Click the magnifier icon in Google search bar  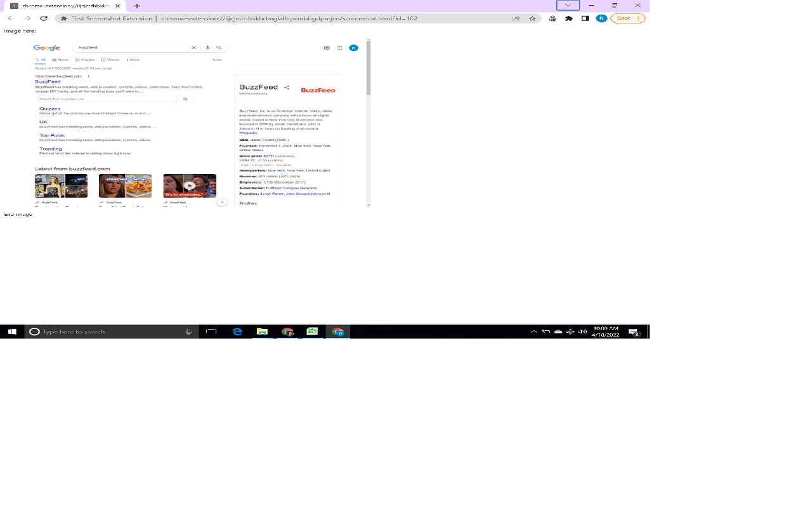(x=219, y=48)
